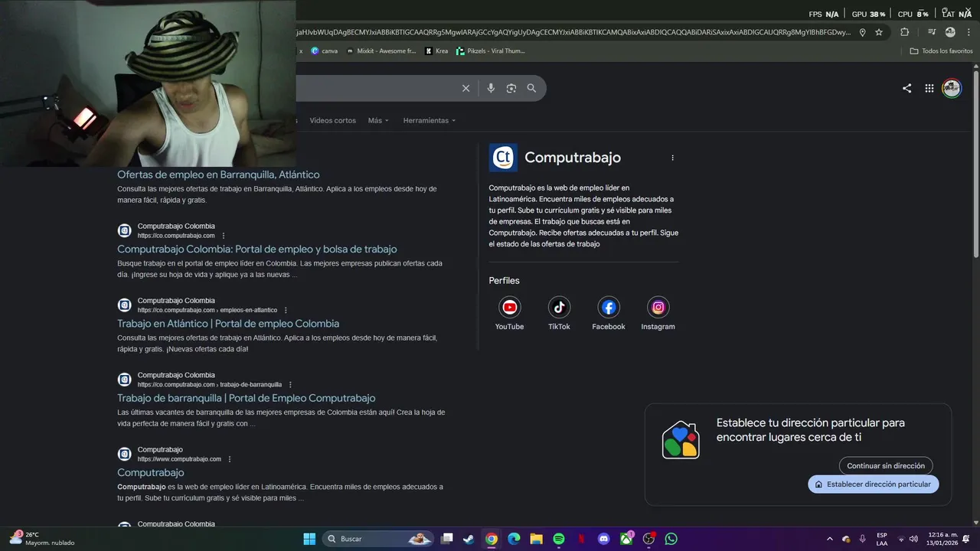Viewport: 980px width, 551px height.
Task: Bookmark this page with the star icon
Action: click(x=879, y=32)
